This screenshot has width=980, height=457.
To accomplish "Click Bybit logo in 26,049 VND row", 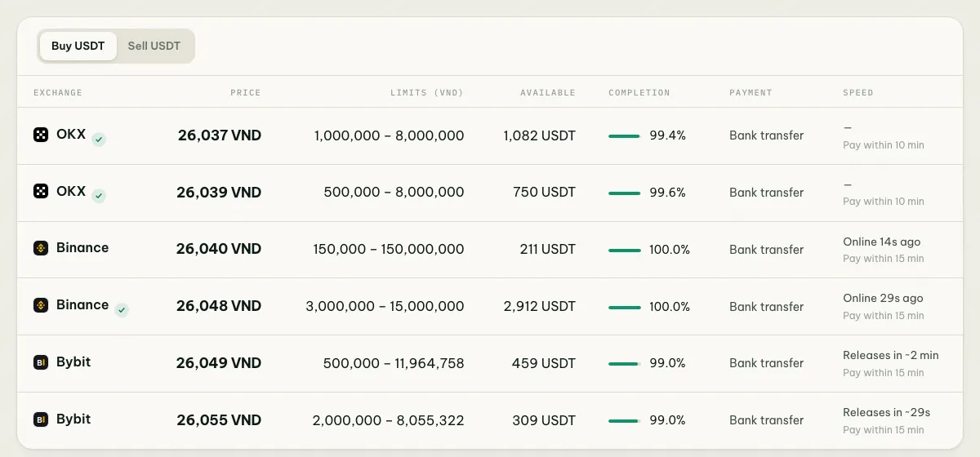I will 41,362.
